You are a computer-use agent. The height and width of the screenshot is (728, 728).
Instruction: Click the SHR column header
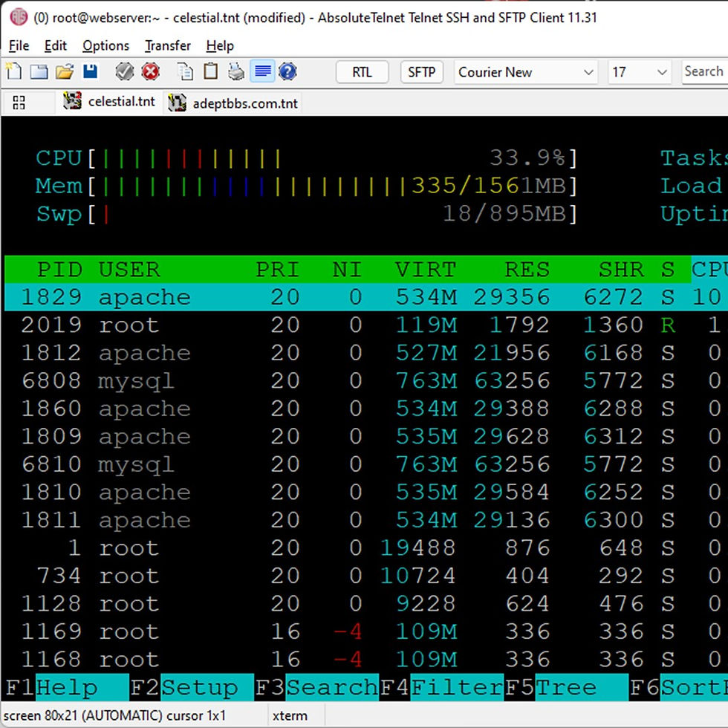[621, 269]
